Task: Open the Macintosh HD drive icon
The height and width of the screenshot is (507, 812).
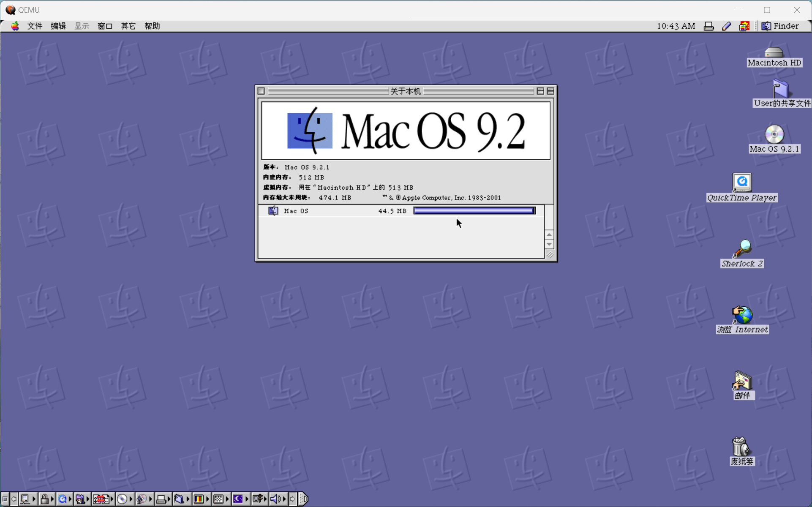Action: 774,52
